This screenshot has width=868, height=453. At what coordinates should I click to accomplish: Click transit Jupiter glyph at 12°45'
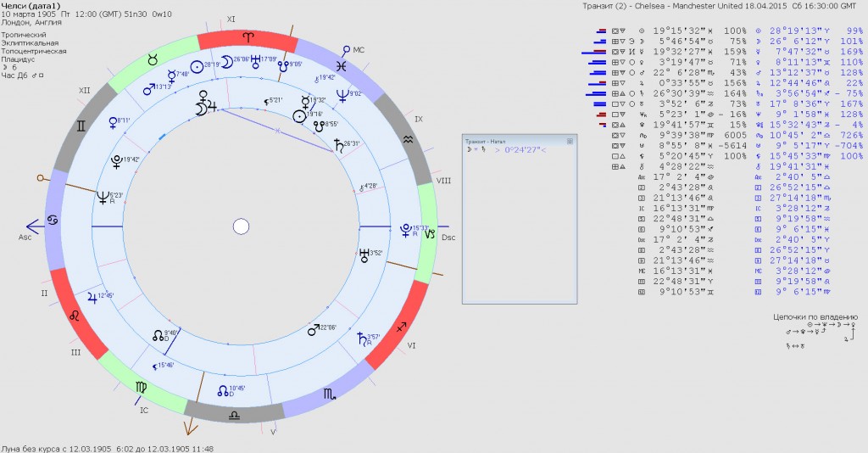tap(92, 298)
